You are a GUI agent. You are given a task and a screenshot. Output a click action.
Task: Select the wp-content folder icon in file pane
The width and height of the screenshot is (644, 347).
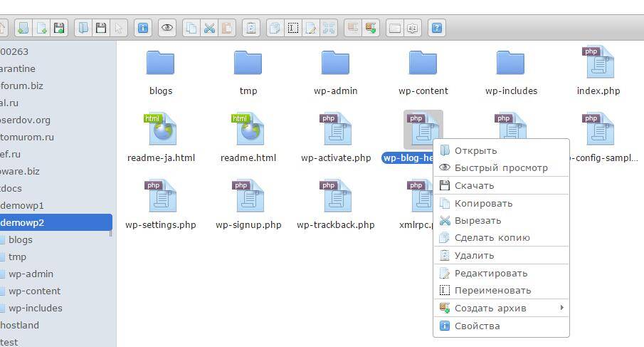(423, 63)
